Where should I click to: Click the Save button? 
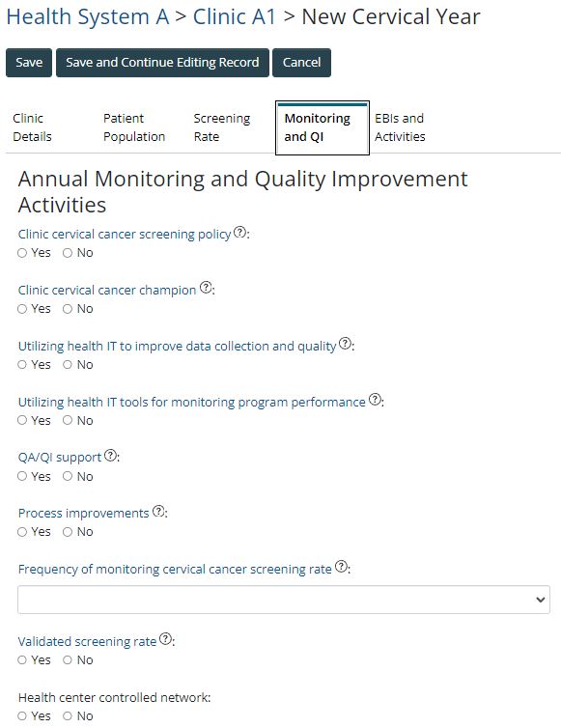coord(29,62)
